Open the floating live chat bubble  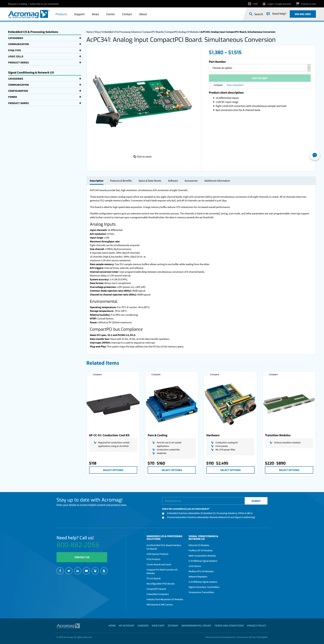pos(315,155)
